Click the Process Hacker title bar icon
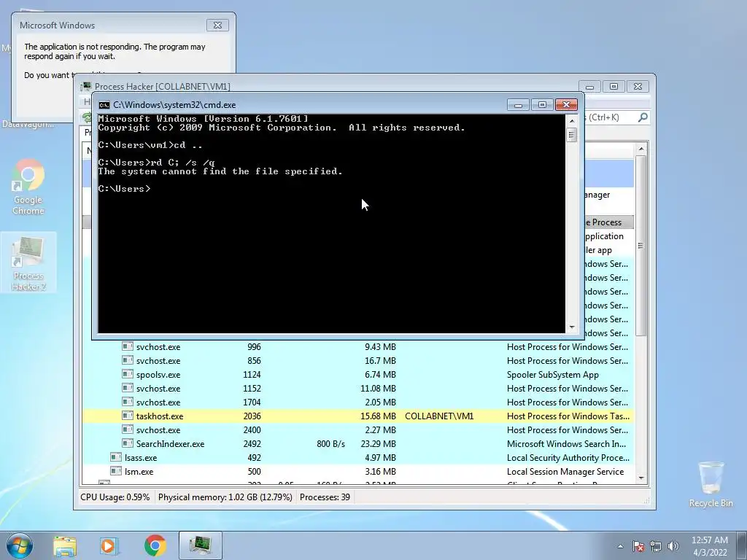The width and height of the screenshot is (747, 560). (x=86, y=86)
